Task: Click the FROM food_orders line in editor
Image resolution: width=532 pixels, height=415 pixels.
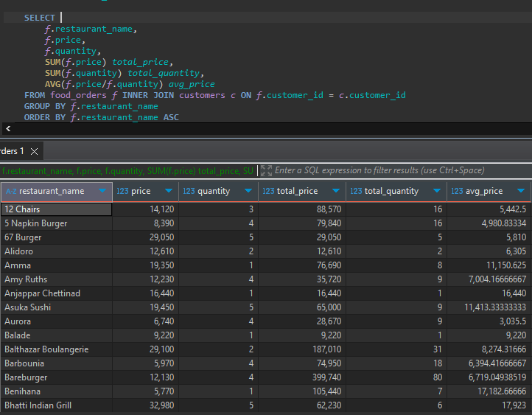Action: click(x=214, y=95)
